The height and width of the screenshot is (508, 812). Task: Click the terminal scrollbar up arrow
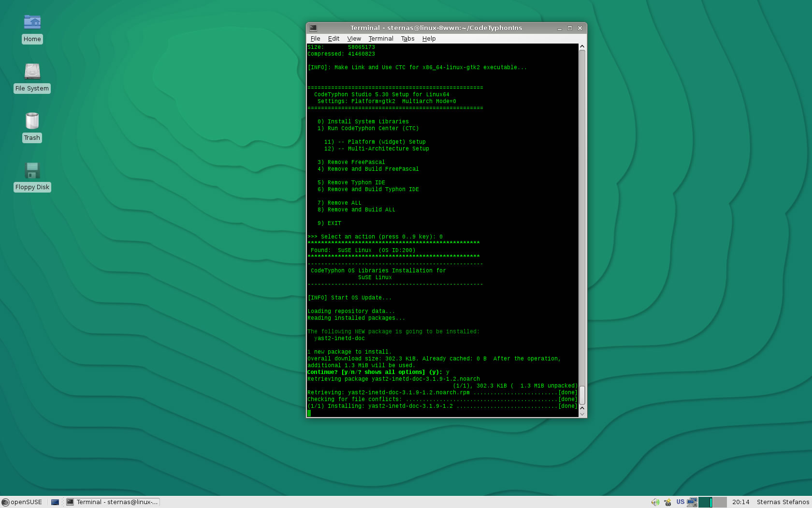[582, 46]
